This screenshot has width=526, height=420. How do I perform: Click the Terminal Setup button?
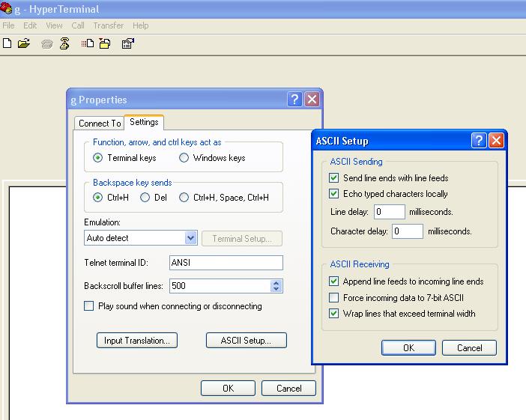tap(242, 239)
